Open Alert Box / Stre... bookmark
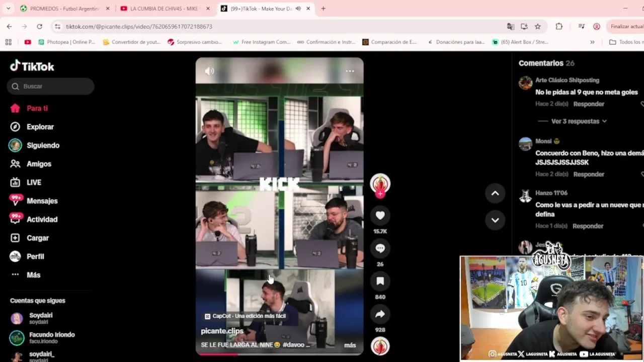 520,42
